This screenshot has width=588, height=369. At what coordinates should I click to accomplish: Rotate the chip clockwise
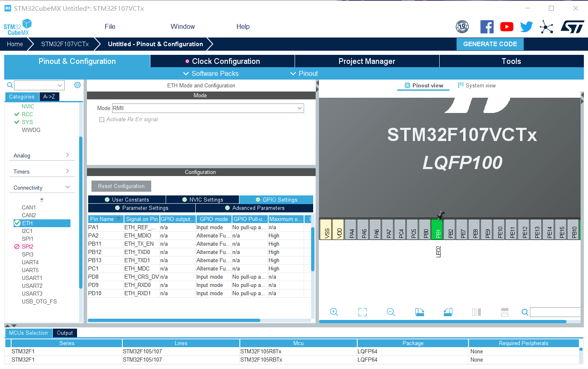[x=419, y=312]
